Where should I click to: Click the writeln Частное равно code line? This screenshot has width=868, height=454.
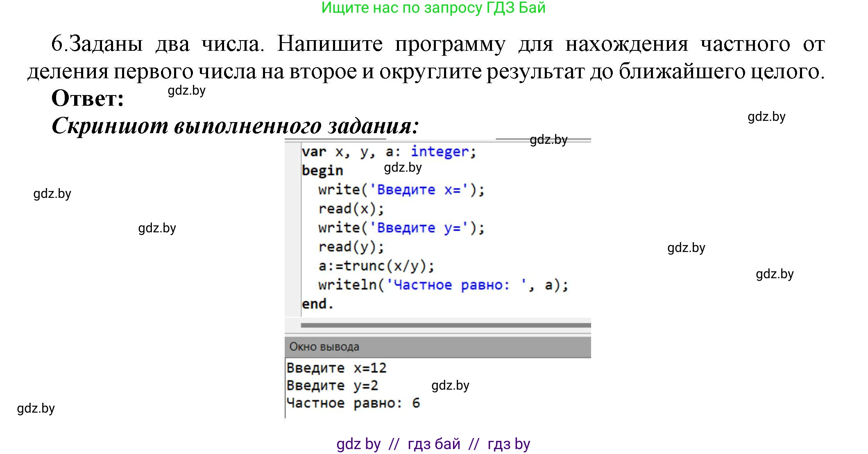pos(443,285)
